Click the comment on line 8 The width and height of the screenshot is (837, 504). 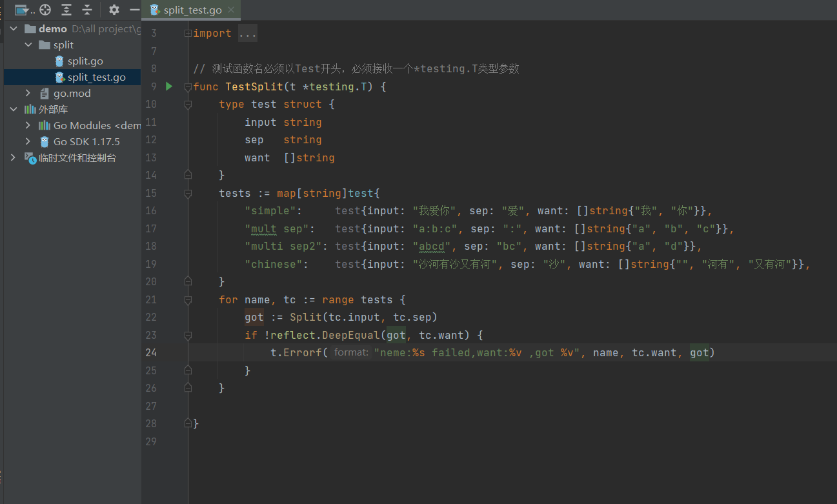click(x=356, y=68)
